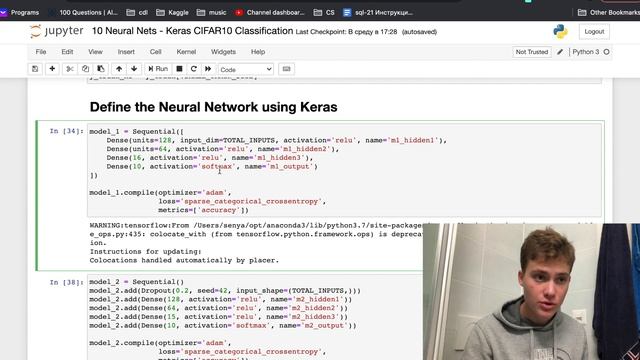Cut selected cells with scissors icon
640x360 pixels.
click(70, 69)
